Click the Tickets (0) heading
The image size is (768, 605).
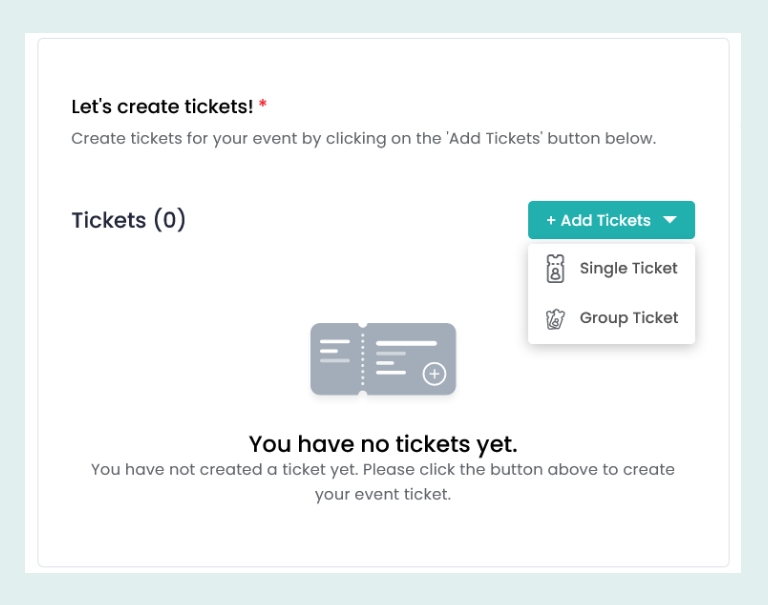point(129,220)
